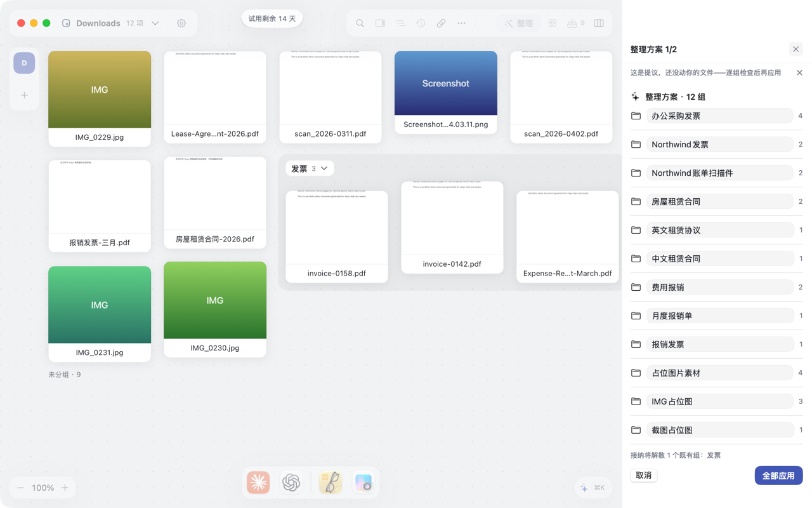
Task: Launch the Claude app in the dock
Action: (258, 483)
